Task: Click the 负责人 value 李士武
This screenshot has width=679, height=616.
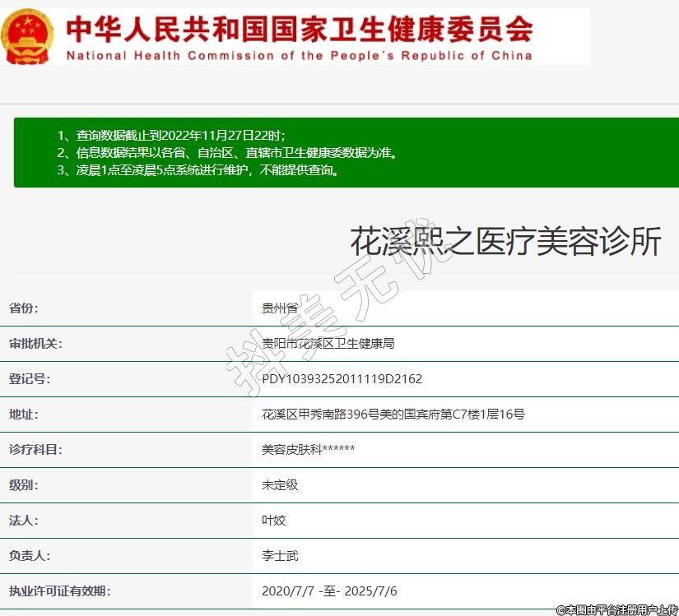Action: point(280,556)
